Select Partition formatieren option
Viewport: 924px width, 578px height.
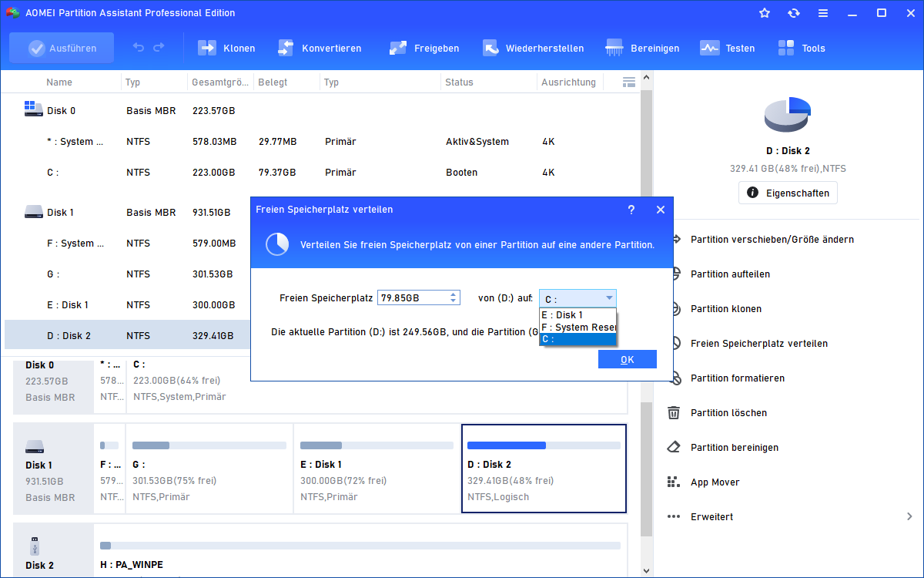point(738,378)
